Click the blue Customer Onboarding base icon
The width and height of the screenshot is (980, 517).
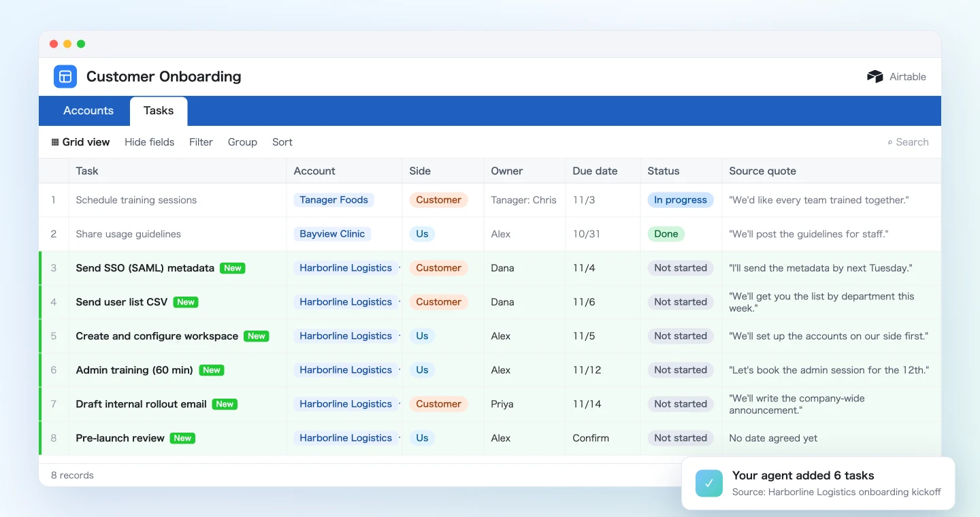(65, 76)
